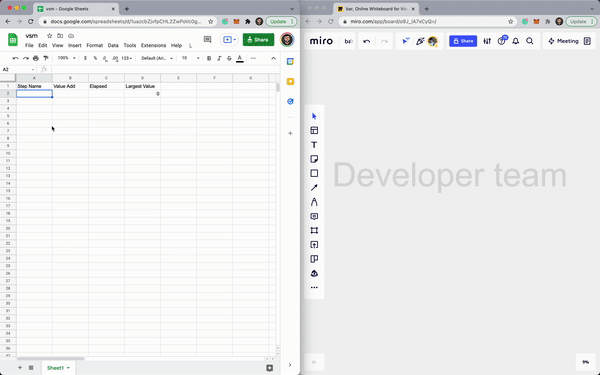Select the Connection line arrow tool in Miro

coord(314,188)
